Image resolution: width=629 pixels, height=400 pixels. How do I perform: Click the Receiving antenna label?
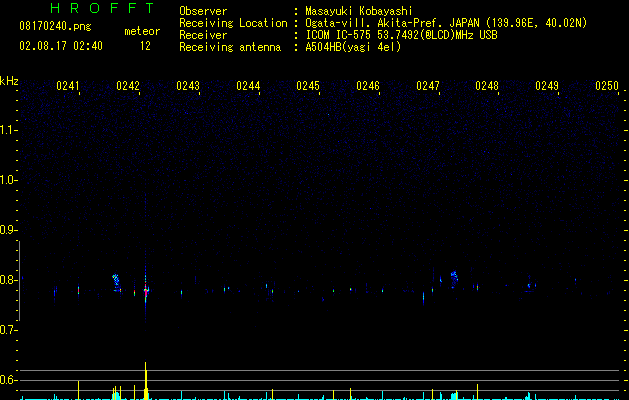[x=230, y=47]
